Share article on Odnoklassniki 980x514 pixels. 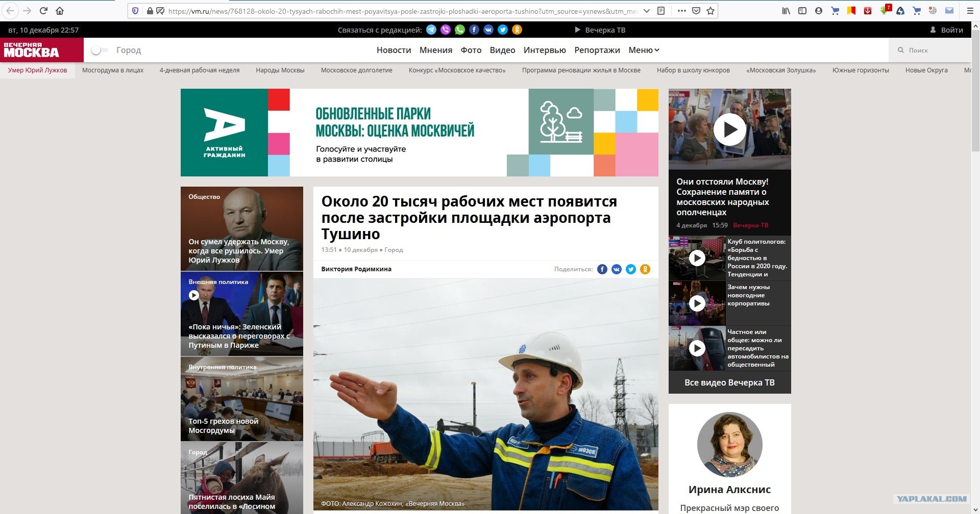[x=645, y=269]
